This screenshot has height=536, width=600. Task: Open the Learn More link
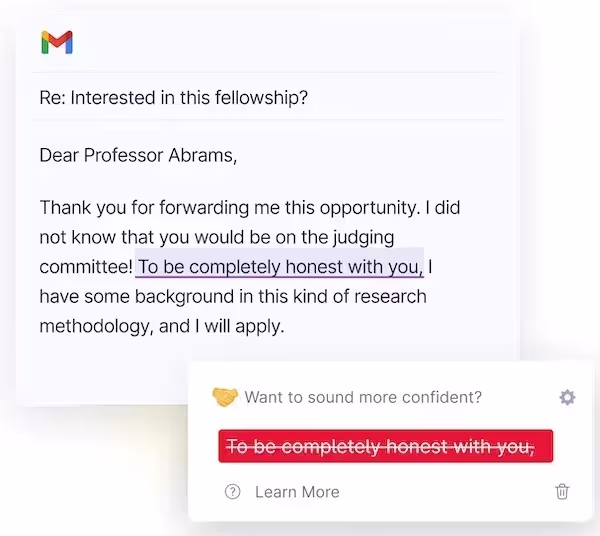[297, 491]
